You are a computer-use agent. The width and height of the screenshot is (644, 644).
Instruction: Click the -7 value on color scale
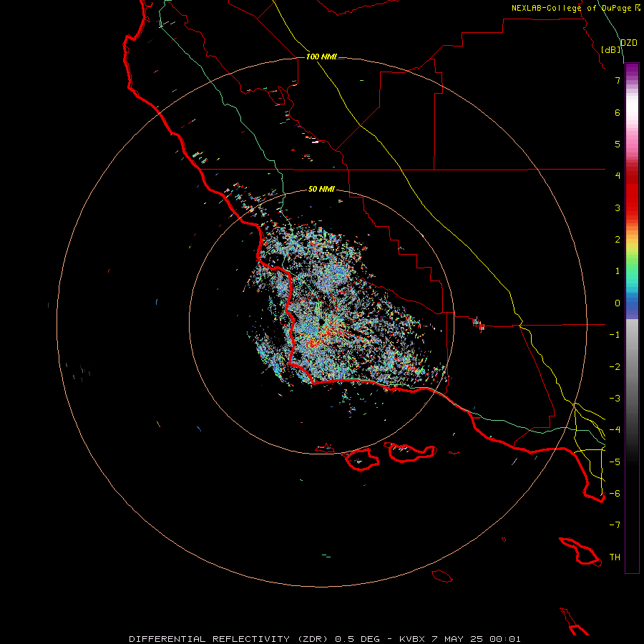point(615,525)
